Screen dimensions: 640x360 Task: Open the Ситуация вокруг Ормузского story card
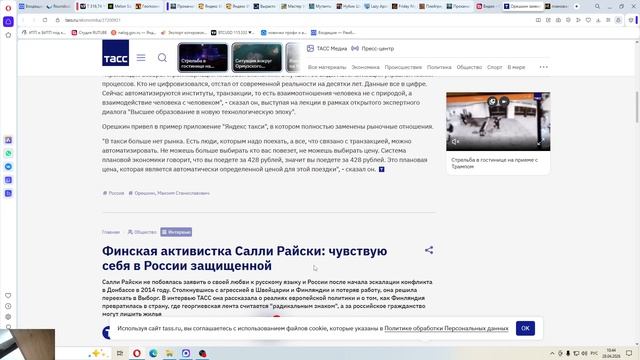tap(257, 58)
